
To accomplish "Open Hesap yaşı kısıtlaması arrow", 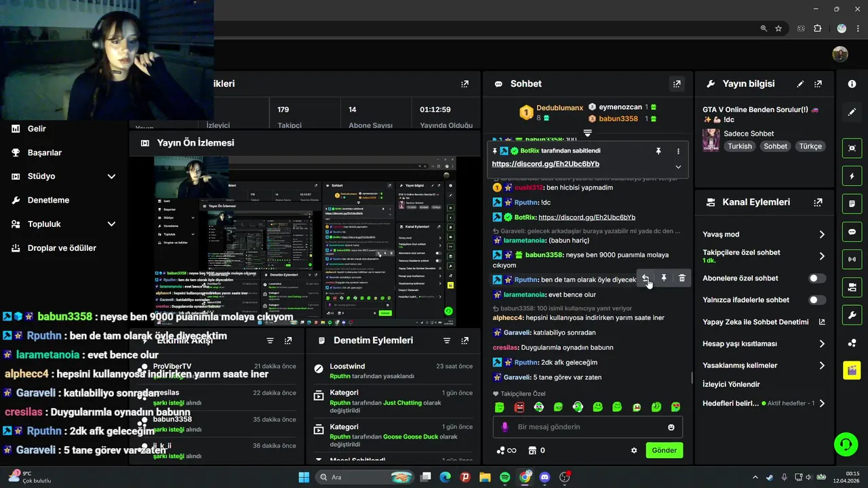I will 822,344.
